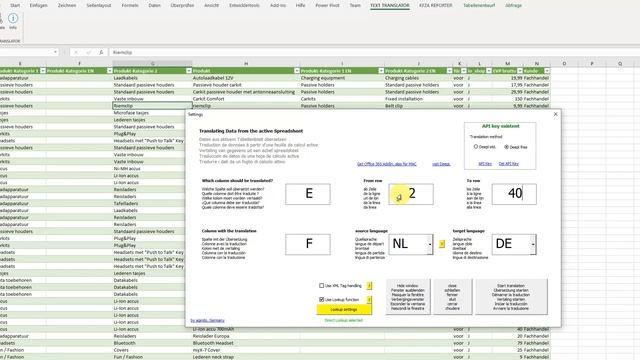The height and width of the screenshot is (360, 640).
Task: Click the confirm checkmark in formula bar
Action: click(x=89, y=52)
